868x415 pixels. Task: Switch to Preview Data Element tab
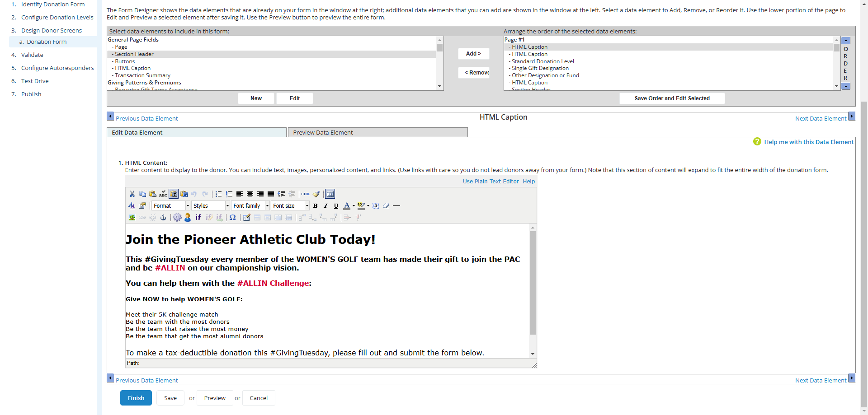(x=378, y=132)
